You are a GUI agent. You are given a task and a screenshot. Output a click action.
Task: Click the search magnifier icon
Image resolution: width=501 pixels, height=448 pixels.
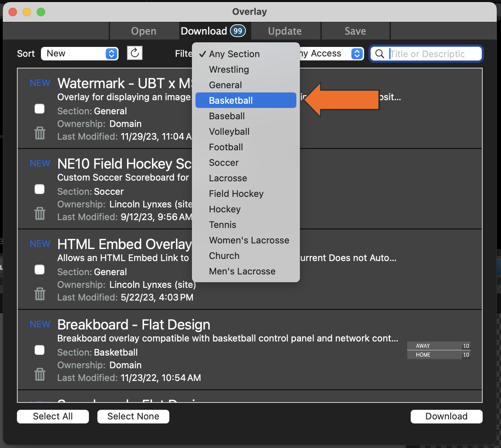(x=380, y=54)
